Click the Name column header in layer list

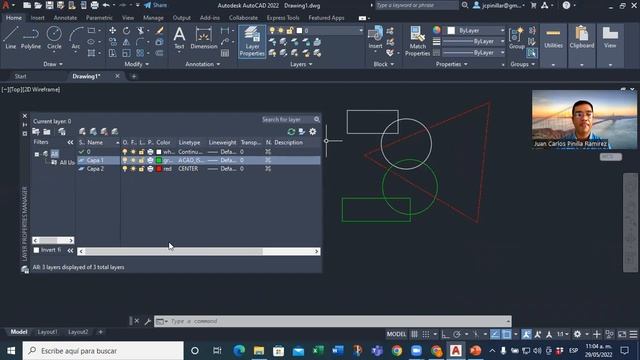click(x=95, y=142)
